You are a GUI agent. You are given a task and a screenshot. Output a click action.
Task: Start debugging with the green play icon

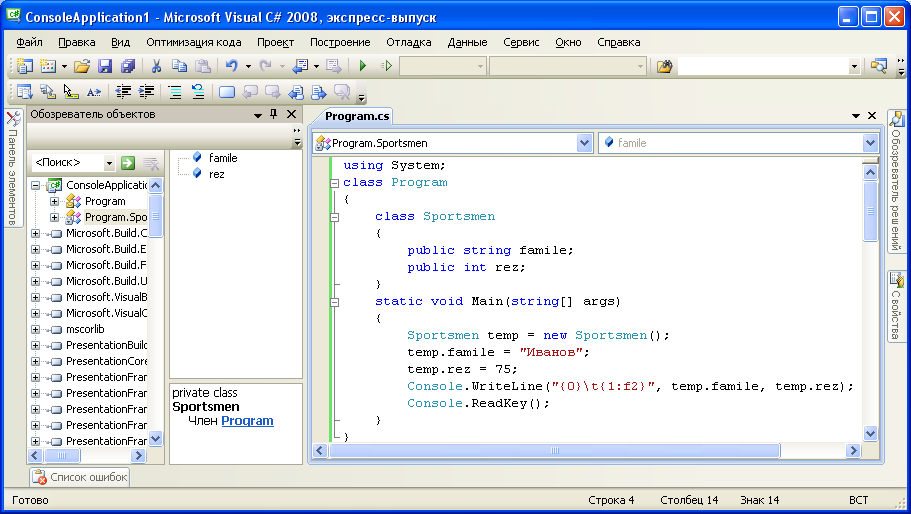pos(363,66)
